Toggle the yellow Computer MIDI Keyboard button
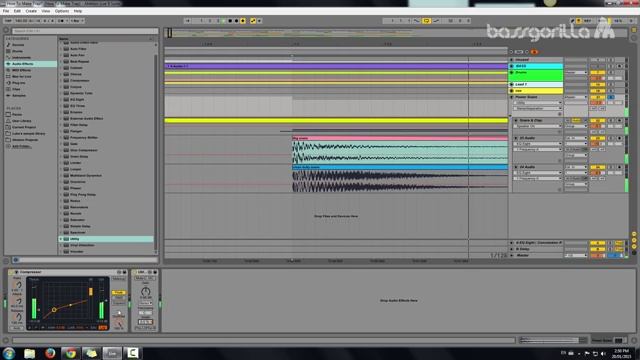 578,21
